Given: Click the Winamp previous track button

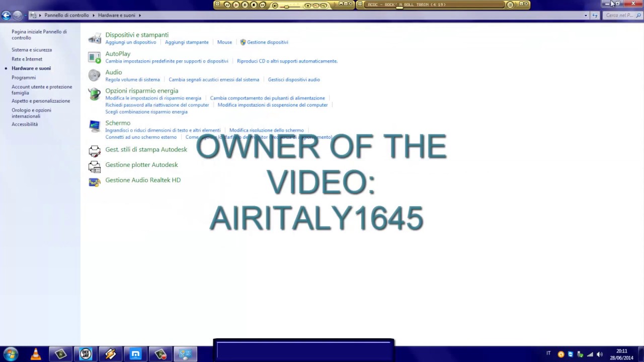Looking at the screenshot, I should click(227, 5).
